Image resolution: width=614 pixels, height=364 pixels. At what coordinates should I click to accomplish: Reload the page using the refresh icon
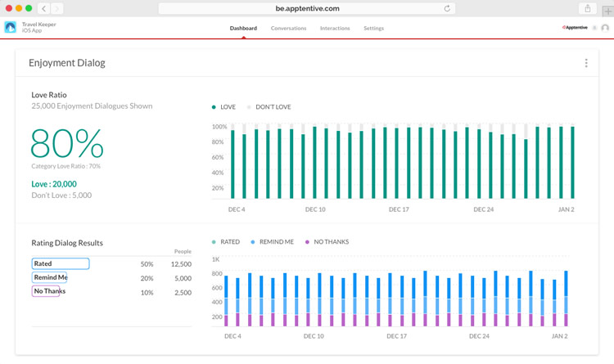tap(447, 8)
